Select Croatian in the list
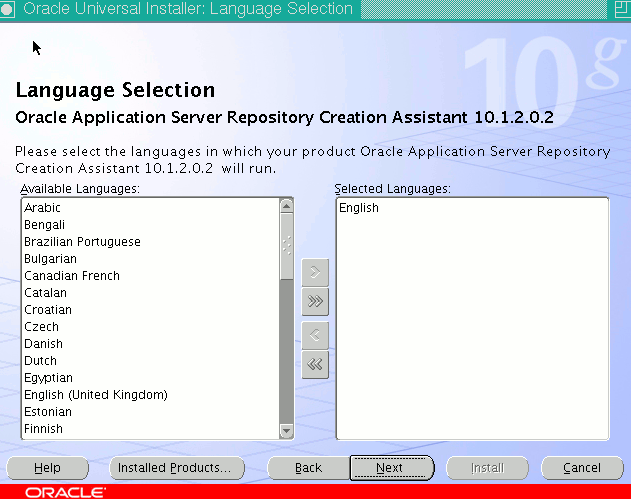631x499 pixels. click(x=151, y=310)
